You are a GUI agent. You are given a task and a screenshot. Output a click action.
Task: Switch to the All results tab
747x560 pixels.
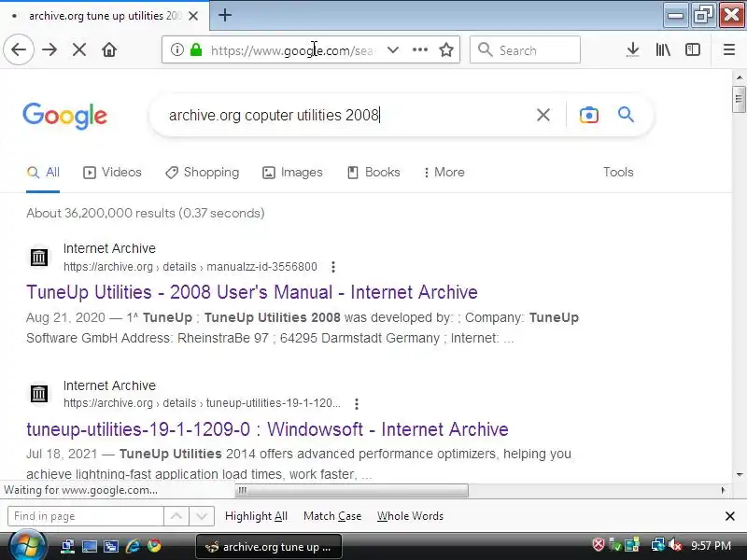coord(43,172)
